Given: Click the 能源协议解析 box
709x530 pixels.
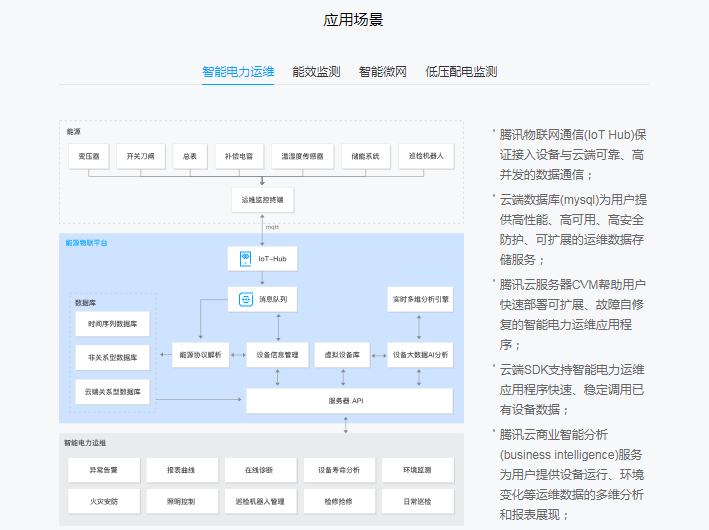Looking at the screenshot, I should (x=200, y=355).
